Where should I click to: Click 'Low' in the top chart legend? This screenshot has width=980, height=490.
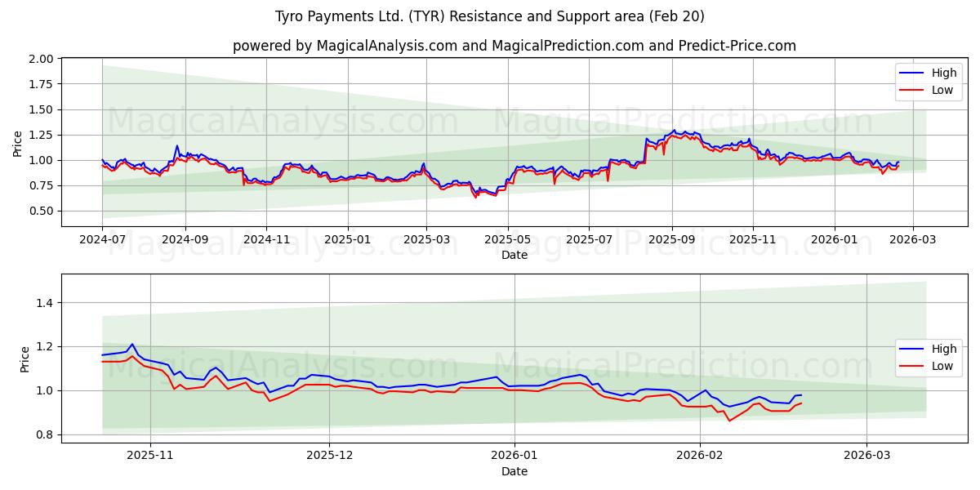(942, 90)
